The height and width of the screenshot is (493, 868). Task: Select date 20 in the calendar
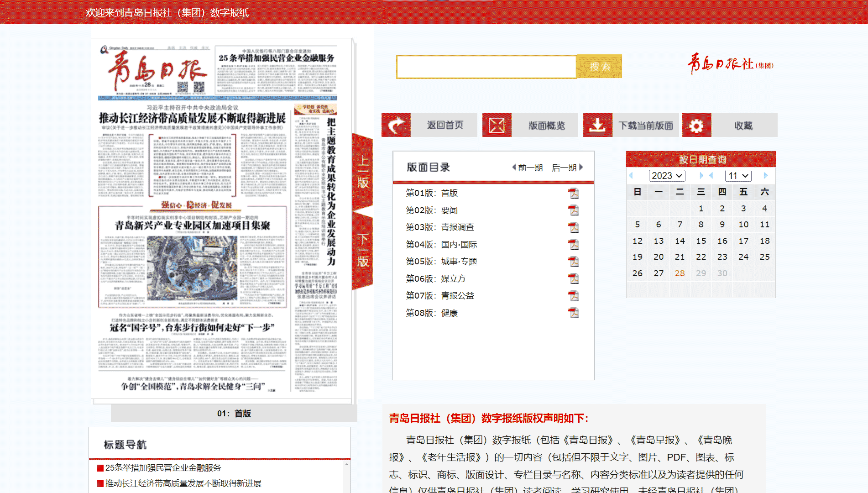[659, 257]
